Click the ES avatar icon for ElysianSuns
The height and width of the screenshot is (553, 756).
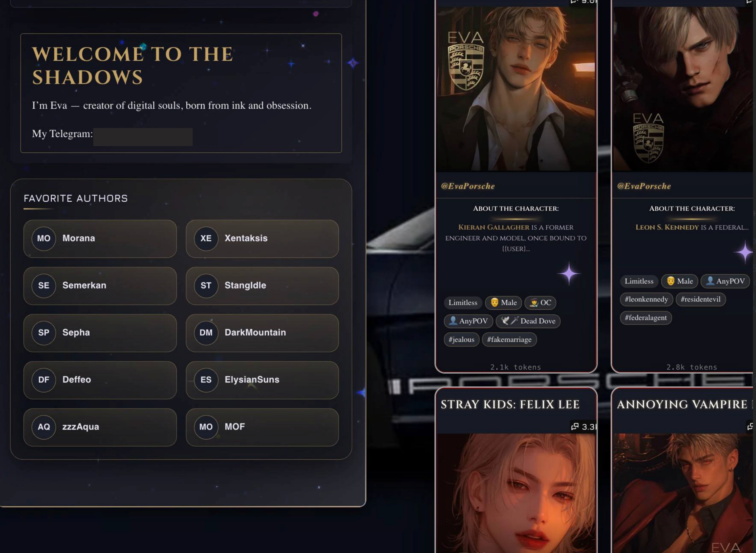click(x=206, y=380)
